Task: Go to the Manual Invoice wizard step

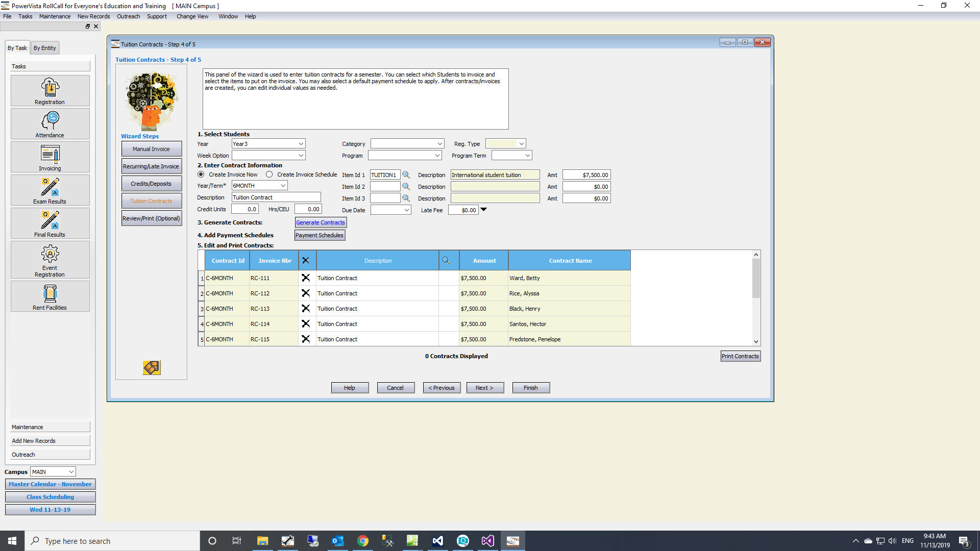Action: 152,149
